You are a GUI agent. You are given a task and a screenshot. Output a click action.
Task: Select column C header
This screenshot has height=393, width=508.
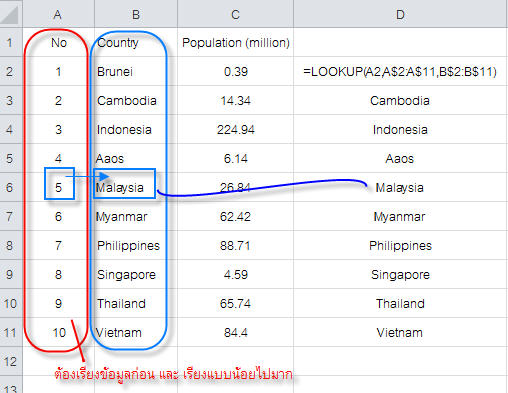[x=235, y=14]
